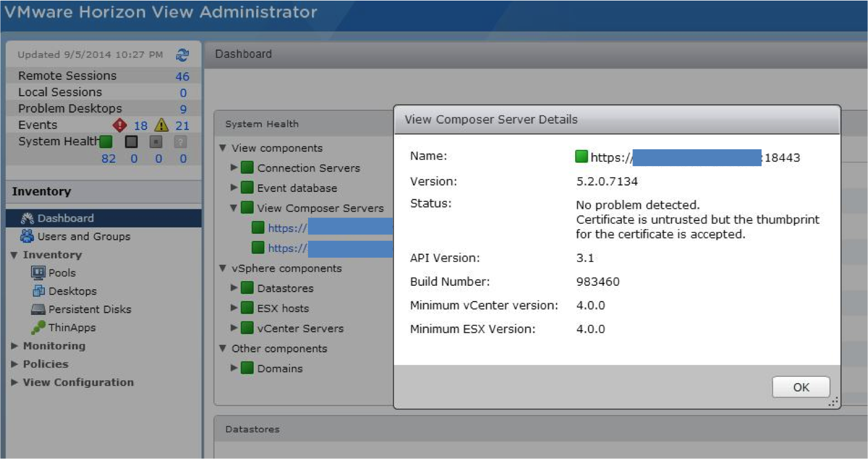The height and width of the screenshot is (459, 868).
Task: Collapse the Other components section
Action: tap(222, 349)
